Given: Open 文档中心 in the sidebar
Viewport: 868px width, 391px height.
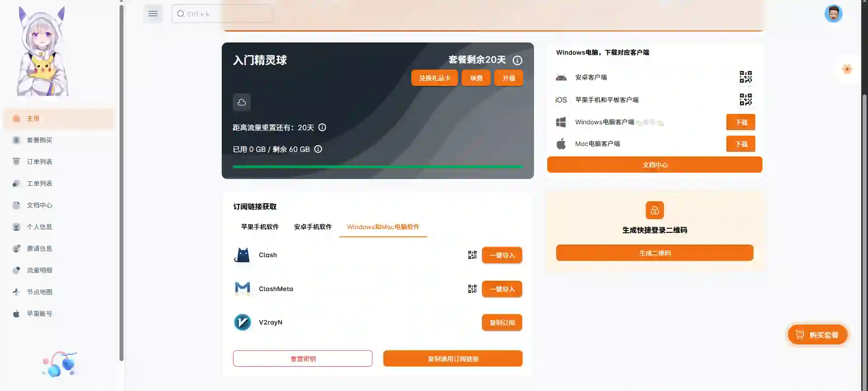Looking at the screenshot, I should click(x=58, y=205).
